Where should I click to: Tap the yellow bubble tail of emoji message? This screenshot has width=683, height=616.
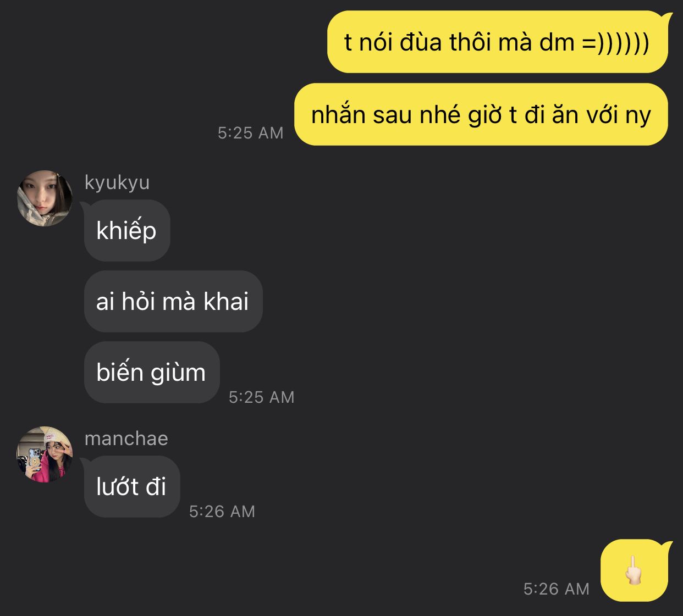[667, 545]
